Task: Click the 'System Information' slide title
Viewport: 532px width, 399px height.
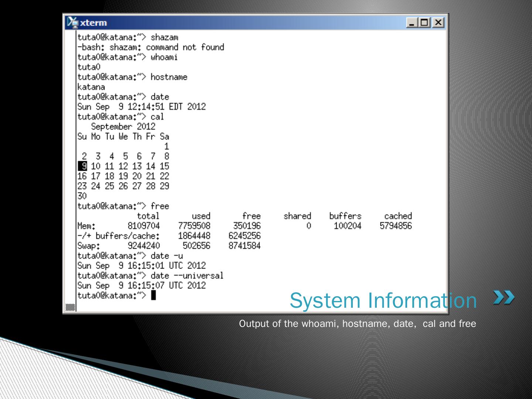Action: (x=383, y=300)
